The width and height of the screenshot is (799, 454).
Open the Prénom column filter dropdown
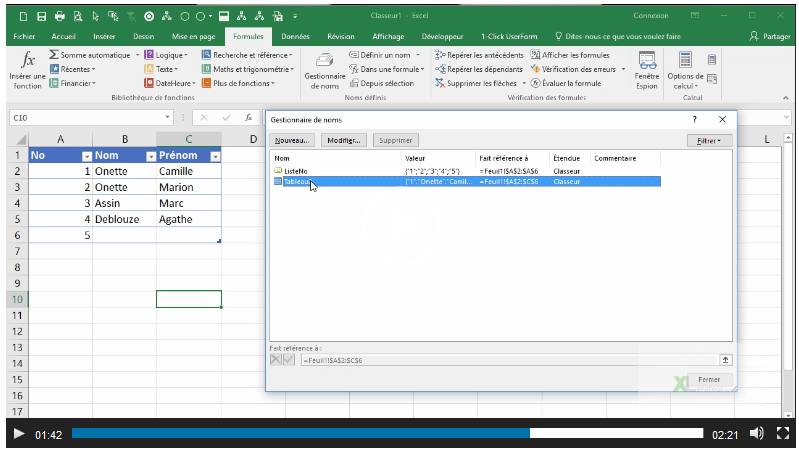pos(215,156)
